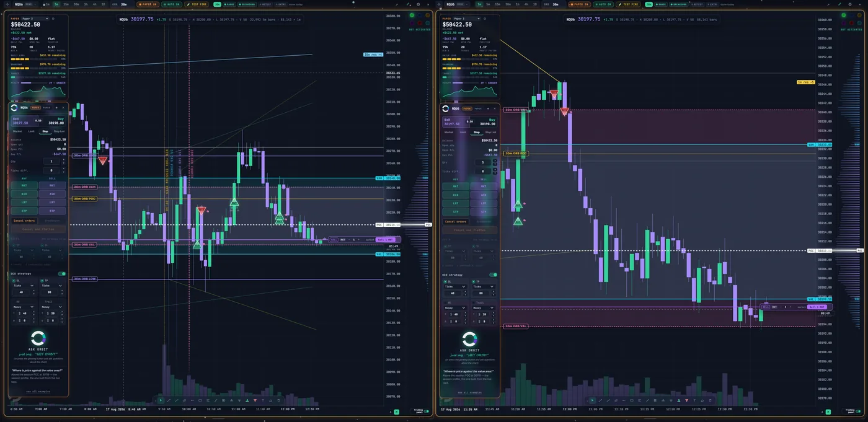Select the Limit tab in right order panel
The width and height of the screenshot is (868, 422).
(463, 131)
